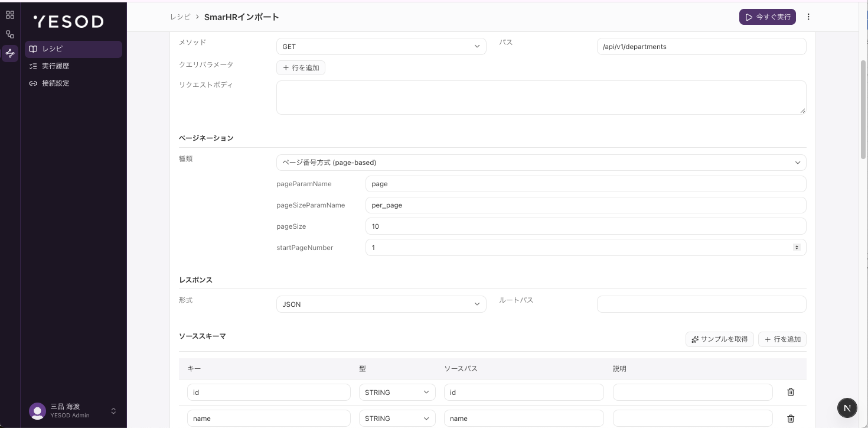Open the STRING type dropdown for the name row
The height and width of the screenshot is (428, 868).
point(397,419)
